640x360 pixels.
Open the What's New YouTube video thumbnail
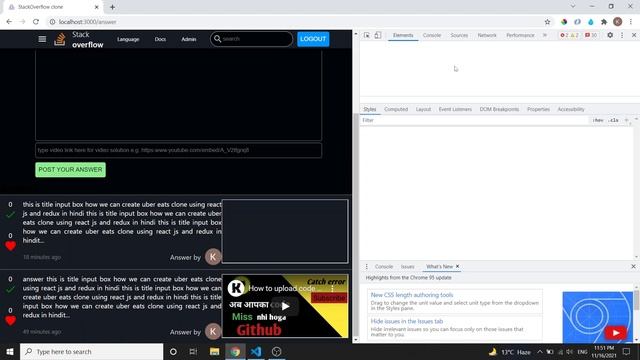tap(598, 317)
